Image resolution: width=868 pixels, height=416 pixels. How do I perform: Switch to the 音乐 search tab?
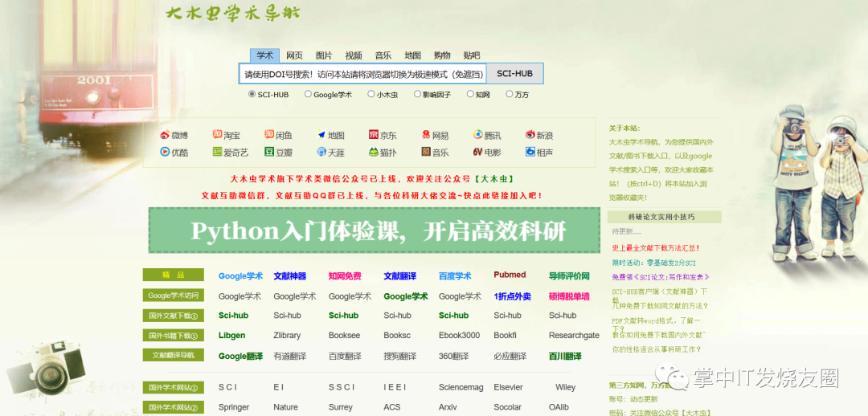(383, 55)
